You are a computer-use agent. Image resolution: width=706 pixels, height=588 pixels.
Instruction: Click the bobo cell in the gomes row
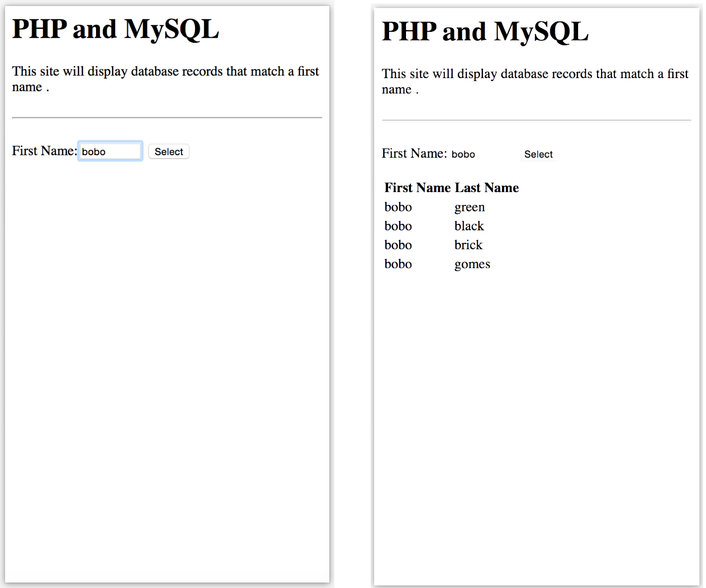pos(398,264)
